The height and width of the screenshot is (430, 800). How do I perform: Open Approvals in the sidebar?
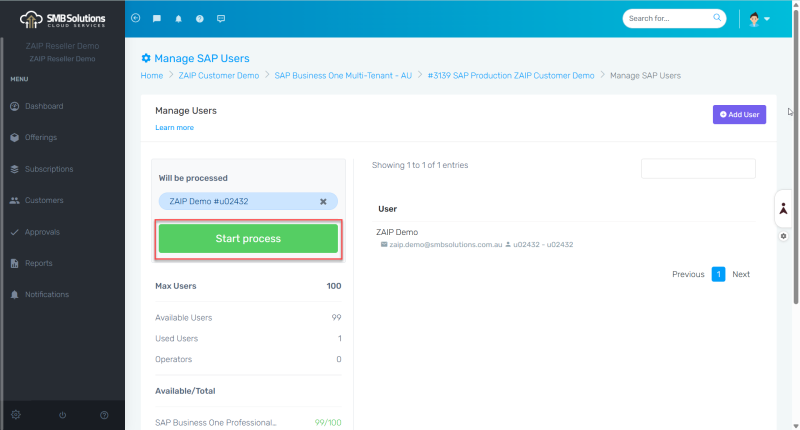(42, 232)
